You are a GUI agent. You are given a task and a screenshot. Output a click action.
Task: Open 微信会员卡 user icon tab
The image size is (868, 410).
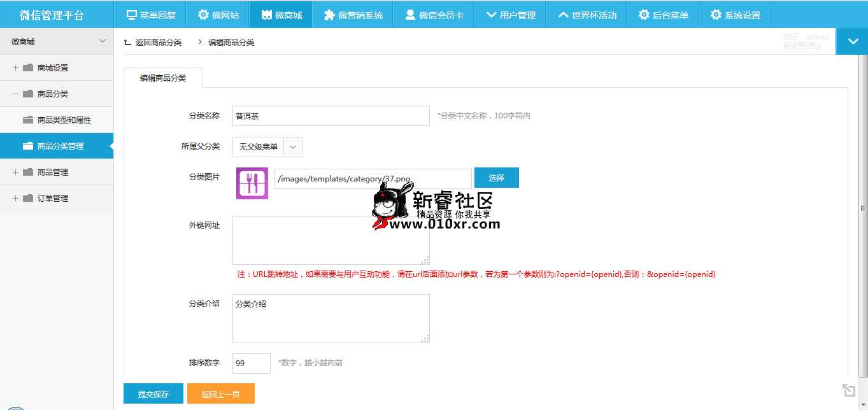(x=410, y=15)
